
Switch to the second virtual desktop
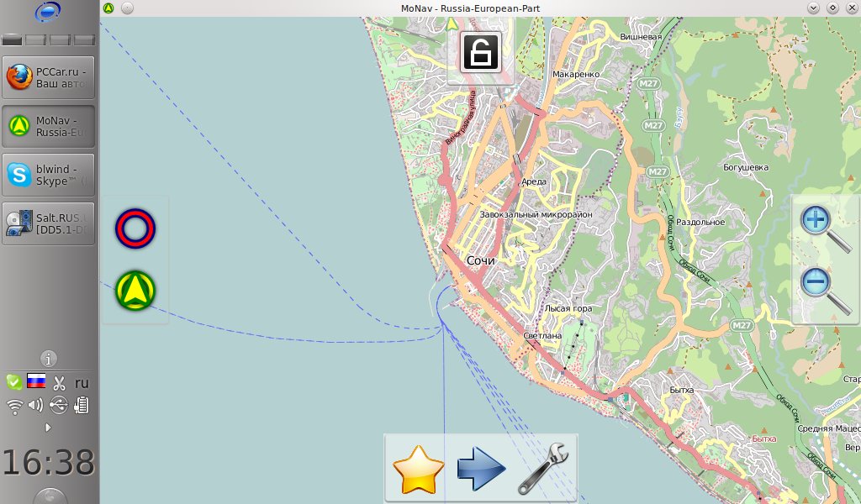pos(36,39)
